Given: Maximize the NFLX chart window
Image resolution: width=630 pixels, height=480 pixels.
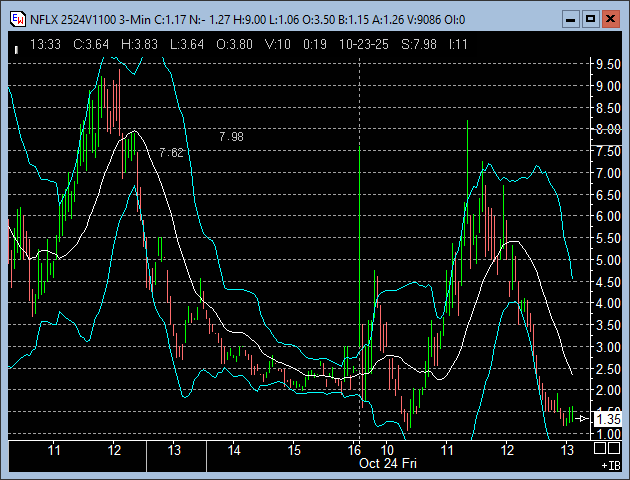Looking at the screenshot, I should coord(590,18).
